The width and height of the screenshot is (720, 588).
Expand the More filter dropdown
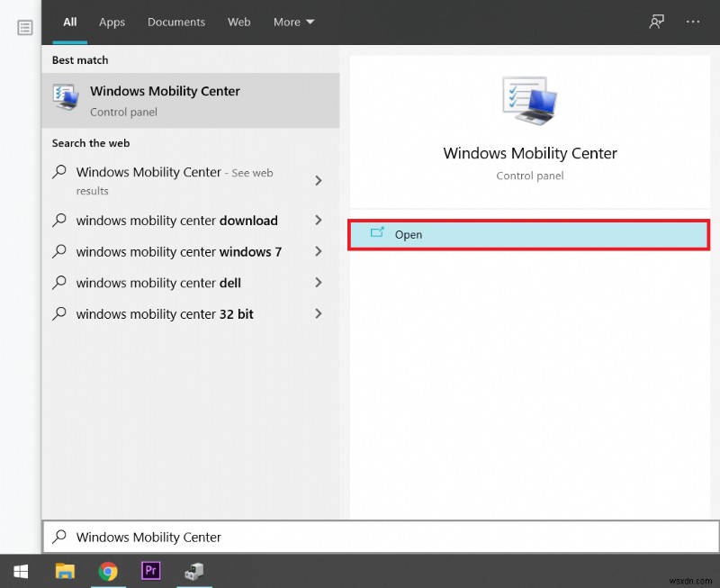[293, 22]
